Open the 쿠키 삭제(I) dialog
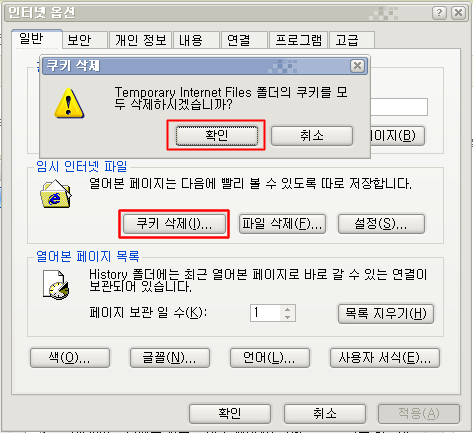 174,224
